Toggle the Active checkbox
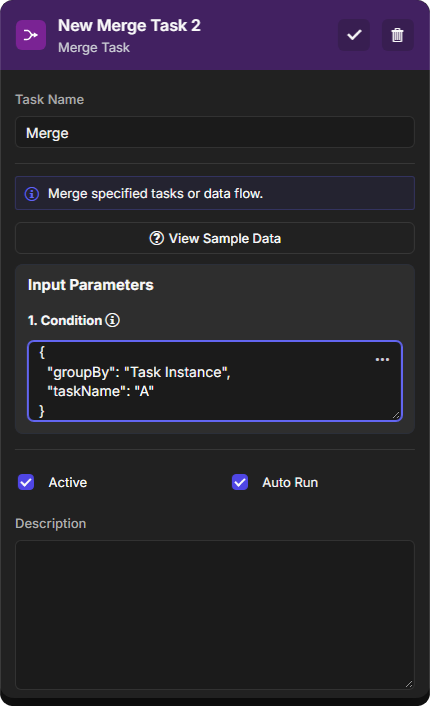The image size is (430, 706). pyautogui.click(x=26, y=482)
